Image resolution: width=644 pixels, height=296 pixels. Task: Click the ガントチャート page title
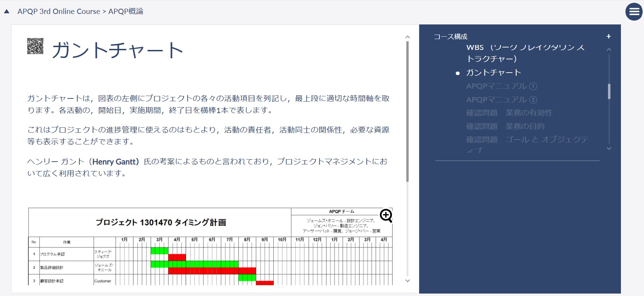click(117, 50)
